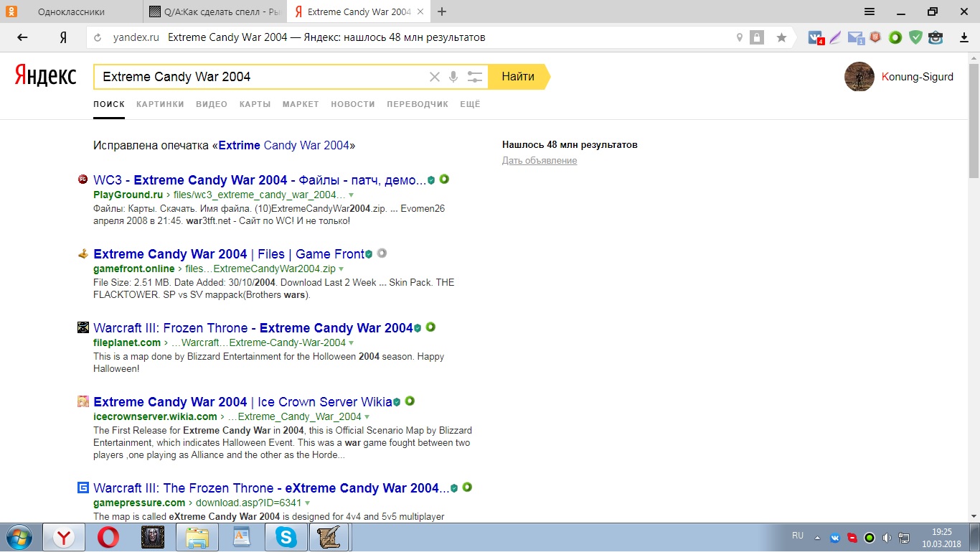Adjust volume via the tray speaker icon
Image resolution: width=980 pixels, height=555 pixels.
tap(887, 538)
